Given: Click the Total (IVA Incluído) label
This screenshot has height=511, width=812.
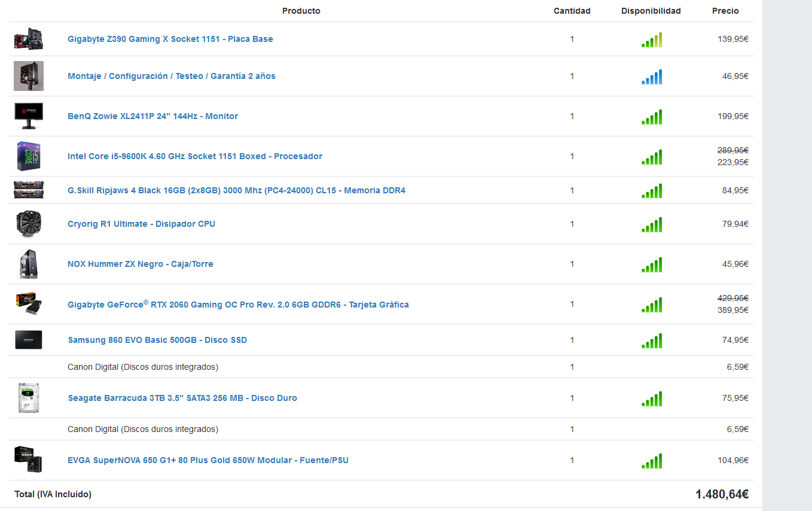Looking at the screenshot, I should click(53, 494).
